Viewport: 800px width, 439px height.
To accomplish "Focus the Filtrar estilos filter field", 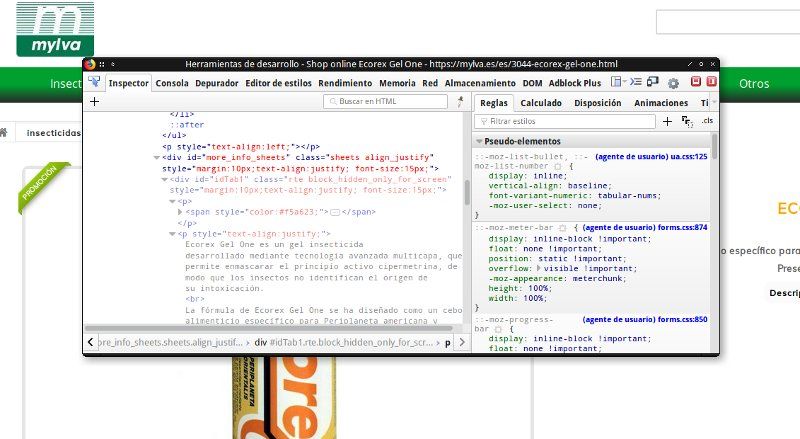I will point(565,121).
